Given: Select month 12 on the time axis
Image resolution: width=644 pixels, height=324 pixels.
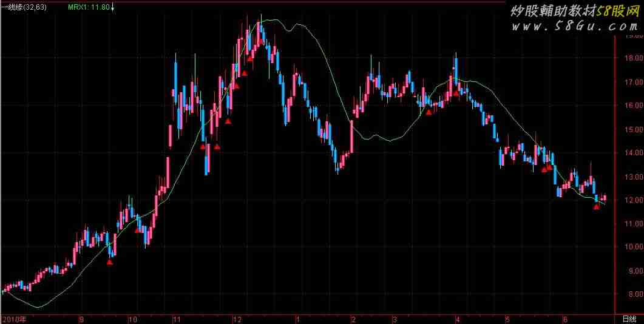Looking at the screenshot, I should coord(237,320).
